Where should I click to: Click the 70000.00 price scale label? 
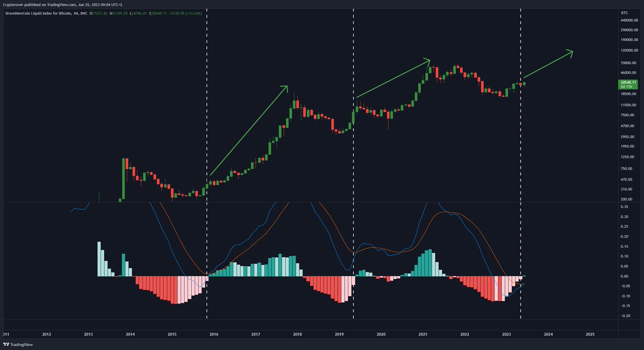627,63
